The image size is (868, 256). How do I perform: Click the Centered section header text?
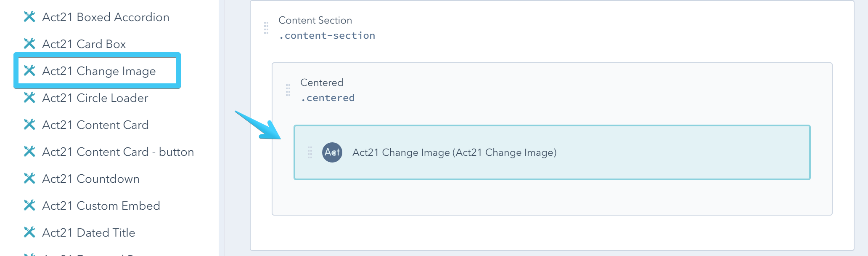[x=322, y=83]
